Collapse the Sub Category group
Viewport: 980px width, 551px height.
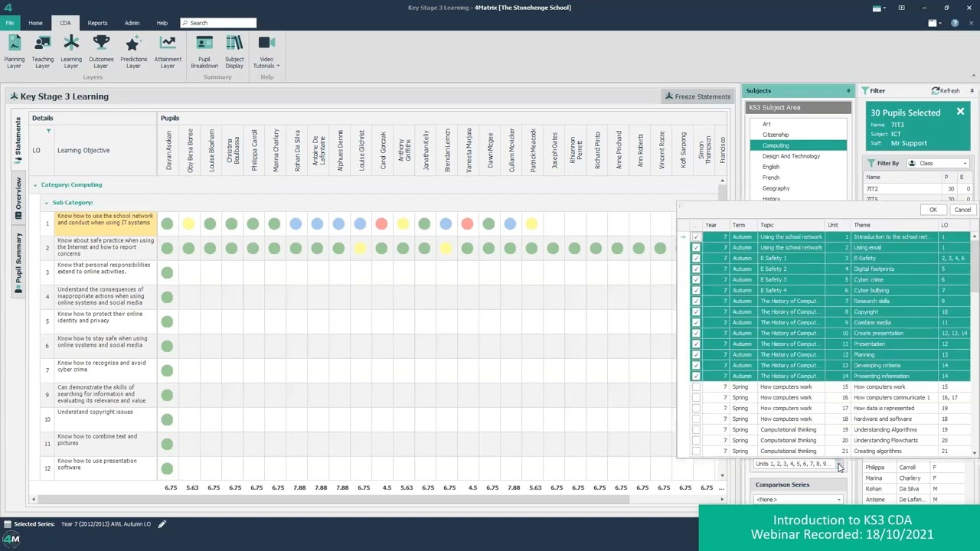pos(46,203)
